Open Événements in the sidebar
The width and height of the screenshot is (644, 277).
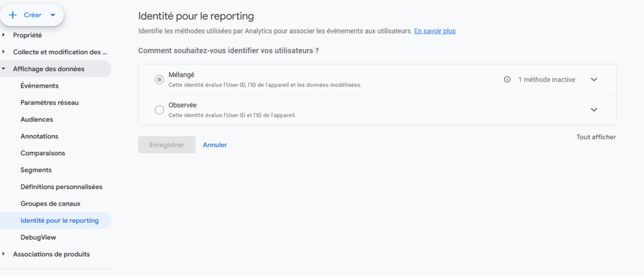tap(40, 86)
